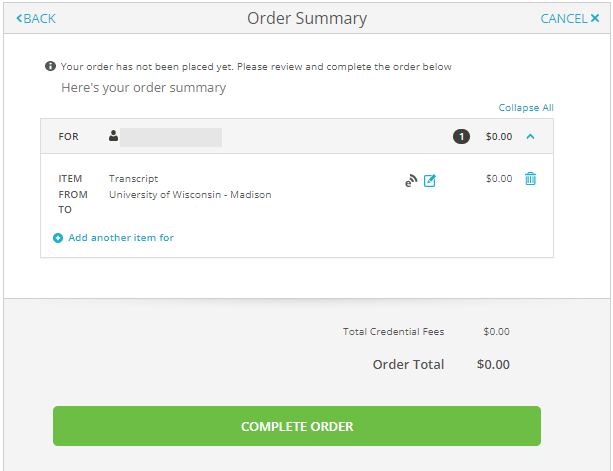Click the edit pencil icon for Transcript
The height and width of the screenshot is (471, 613).
tap(430, 181)
